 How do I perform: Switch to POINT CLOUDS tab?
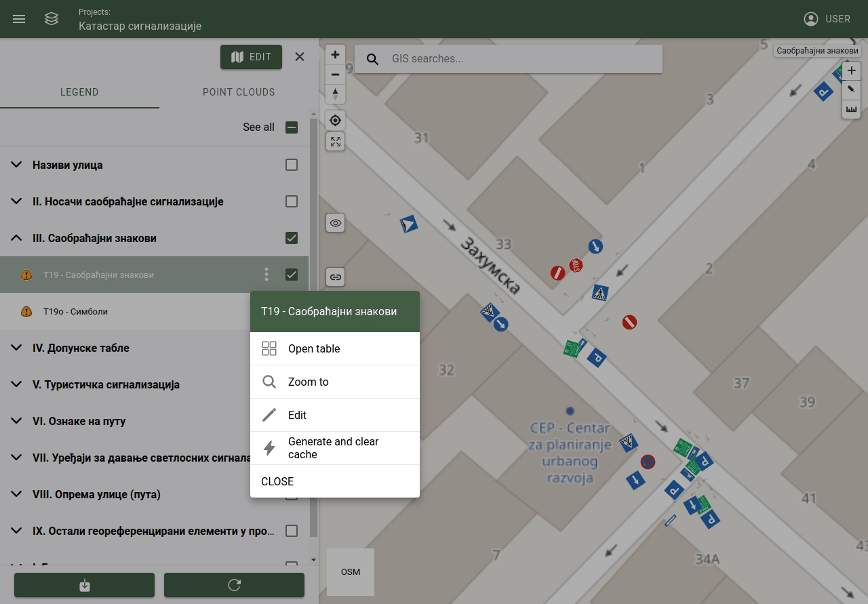[x=239, y=92]
